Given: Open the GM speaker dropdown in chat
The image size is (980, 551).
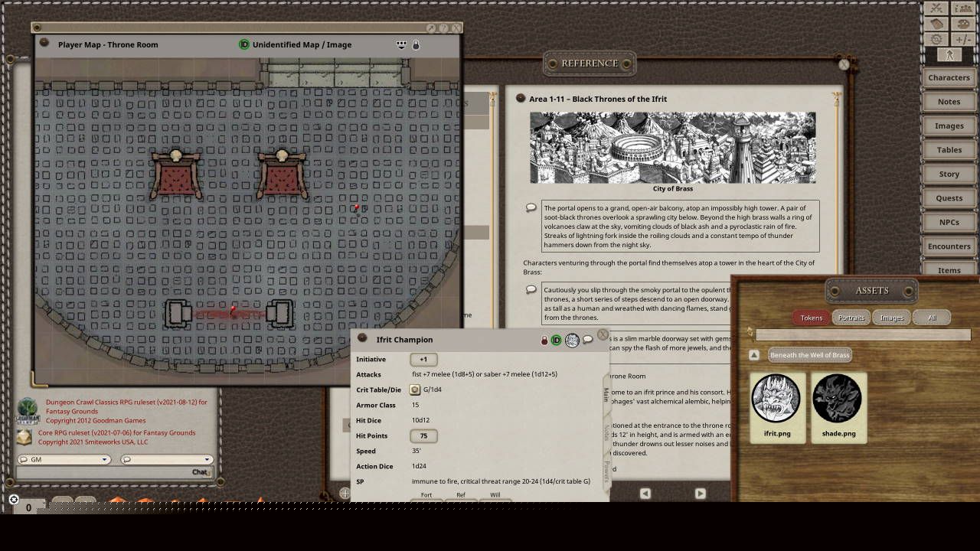Looking at the screenshot, I should point(64,460).
